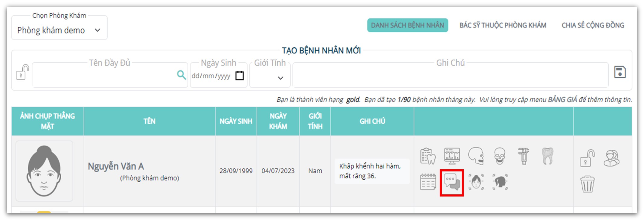Switch to BÁC SỸ THUỘC PHÒNG KHÁM tab
Image resolution: width=644 pixels, height=221 pixels.
pyautogui.click(x=503, y=25)
